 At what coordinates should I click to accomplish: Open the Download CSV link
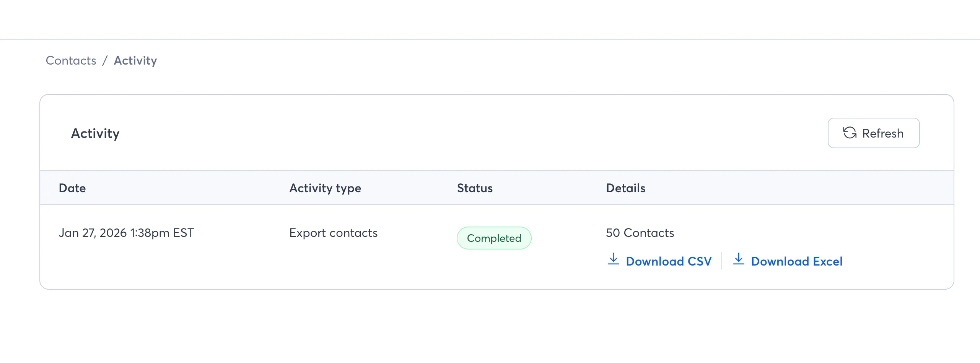pos(668,261)
